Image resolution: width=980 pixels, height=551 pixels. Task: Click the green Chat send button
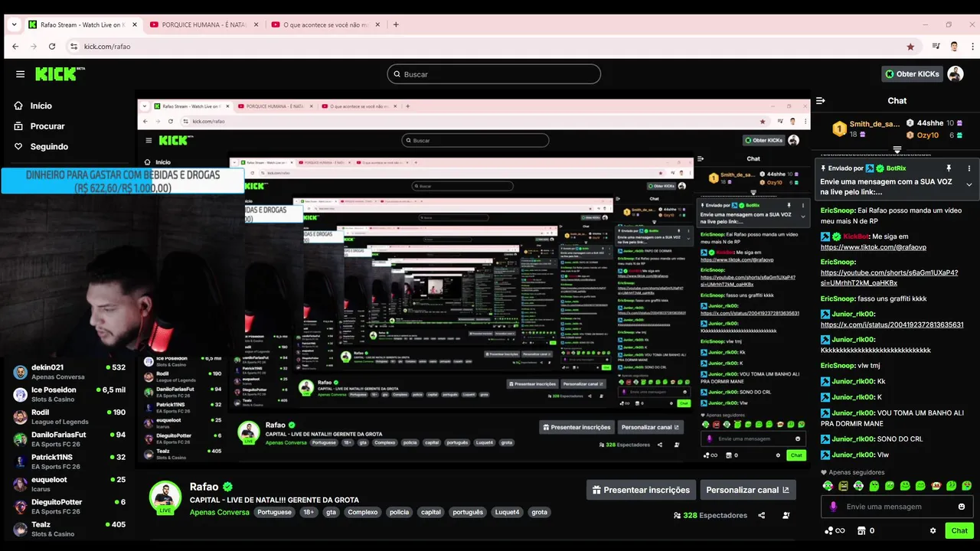click(x=959, y=530)
